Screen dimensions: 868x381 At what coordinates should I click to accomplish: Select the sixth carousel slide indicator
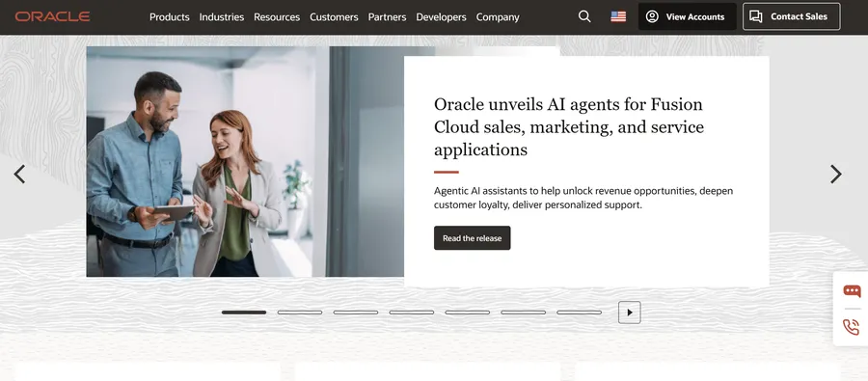523,313
